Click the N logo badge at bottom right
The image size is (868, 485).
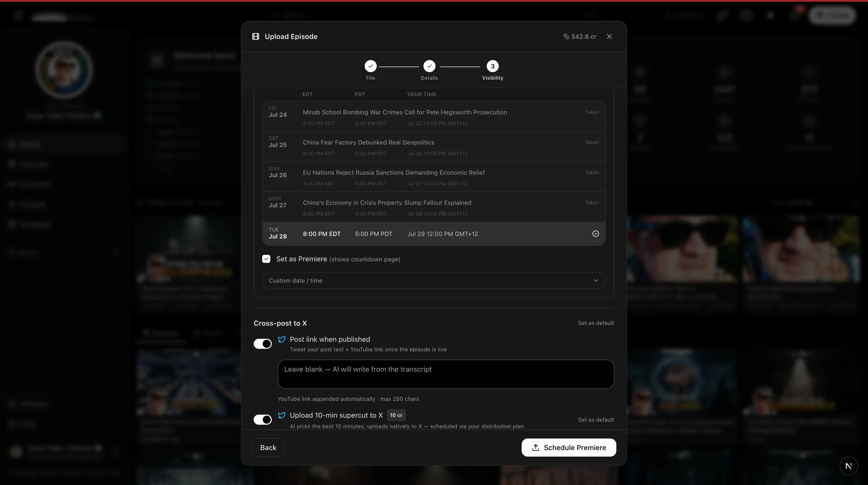pyautogui.click(x=848, y=466)
